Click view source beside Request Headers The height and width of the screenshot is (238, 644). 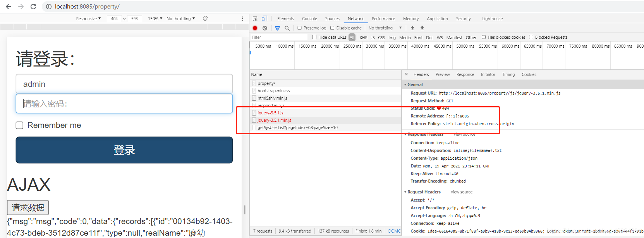click(x=462, y=192)
